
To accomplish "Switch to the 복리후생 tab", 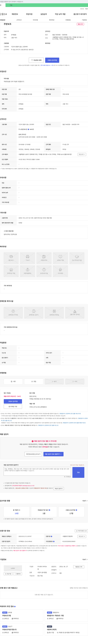I will [x=52, y=20].
